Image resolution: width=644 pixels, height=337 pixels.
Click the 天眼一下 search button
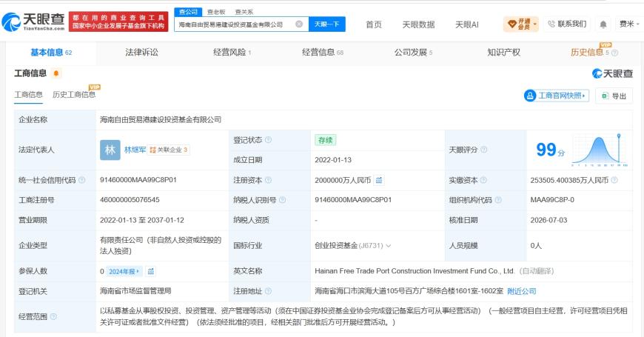click(327, 24)
